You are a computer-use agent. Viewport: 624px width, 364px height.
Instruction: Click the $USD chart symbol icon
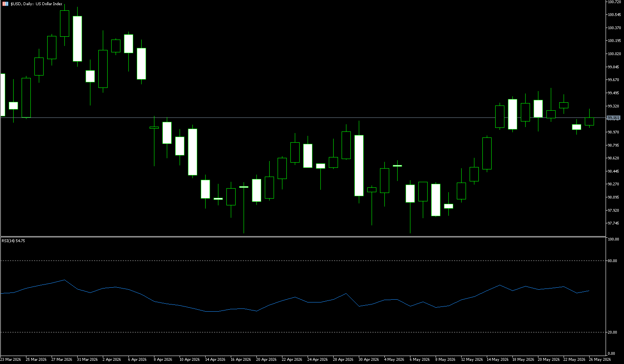coord(5,4)
